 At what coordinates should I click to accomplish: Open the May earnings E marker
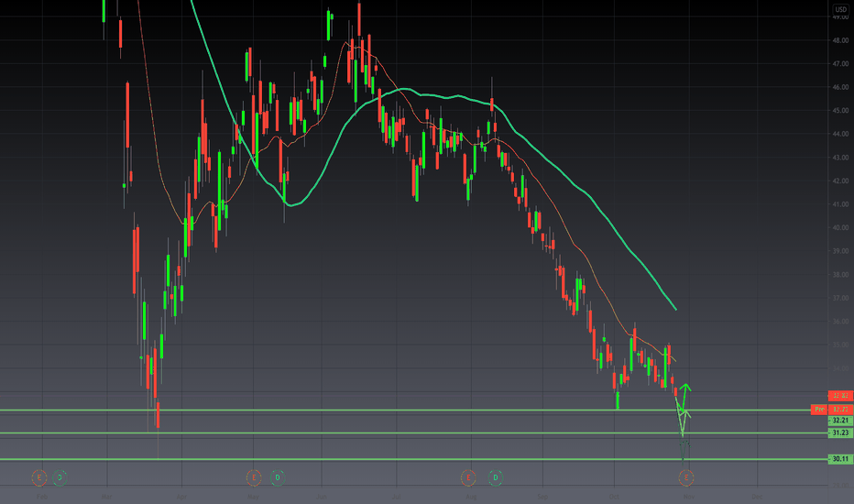pos(253,477)
